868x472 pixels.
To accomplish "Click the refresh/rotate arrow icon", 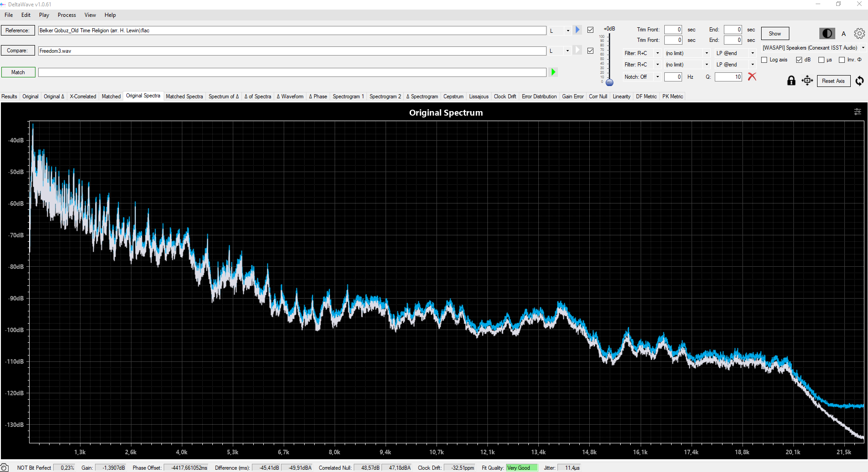I will pos(859,81).
